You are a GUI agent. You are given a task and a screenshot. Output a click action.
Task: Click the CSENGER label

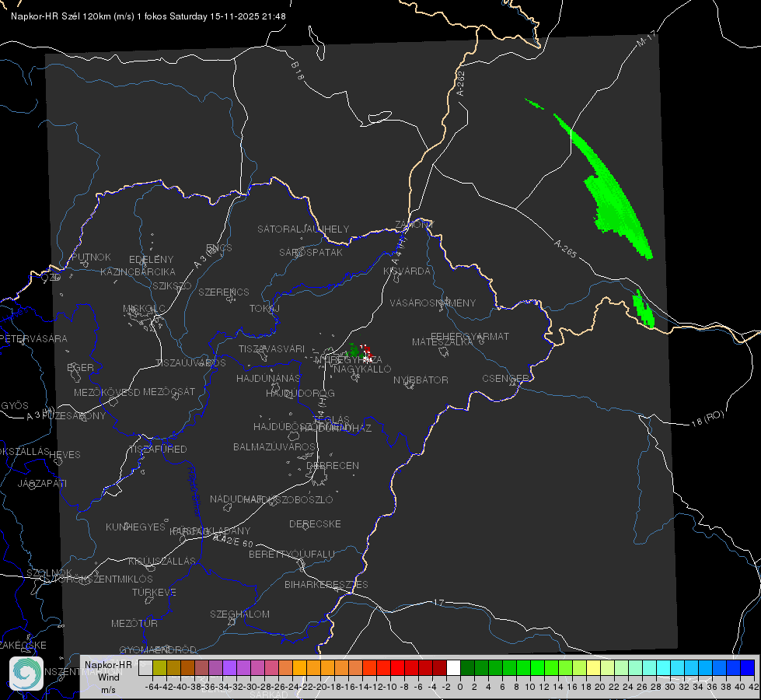[x=506, y=379]
